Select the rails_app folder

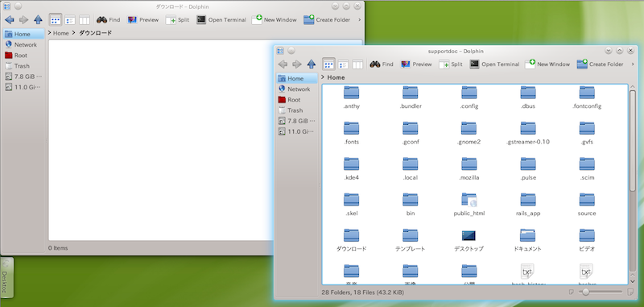point(528,205)
